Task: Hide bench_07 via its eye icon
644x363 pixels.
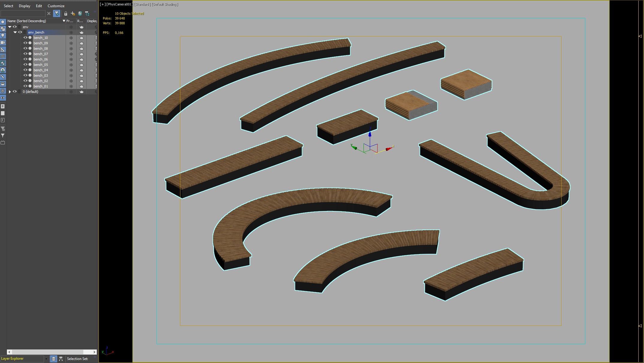Action: (x=25, y=54)
